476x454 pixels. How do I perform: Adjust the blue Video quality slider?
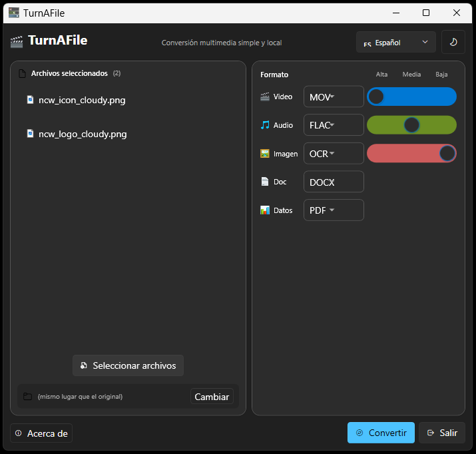tap(411, 97)
